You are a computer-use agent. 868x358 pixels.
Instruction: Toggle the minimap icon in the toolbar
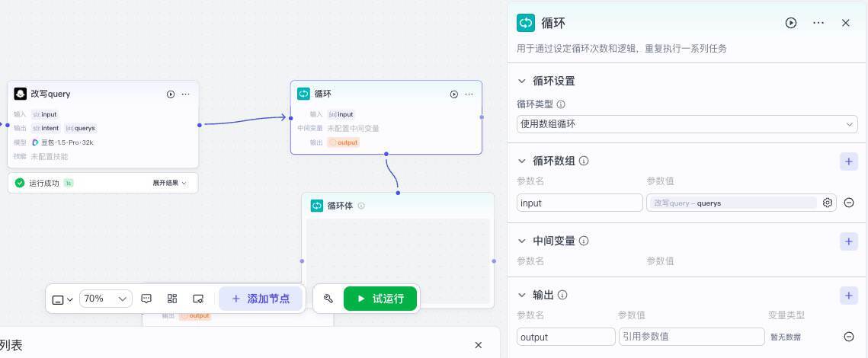click(198, 299)
